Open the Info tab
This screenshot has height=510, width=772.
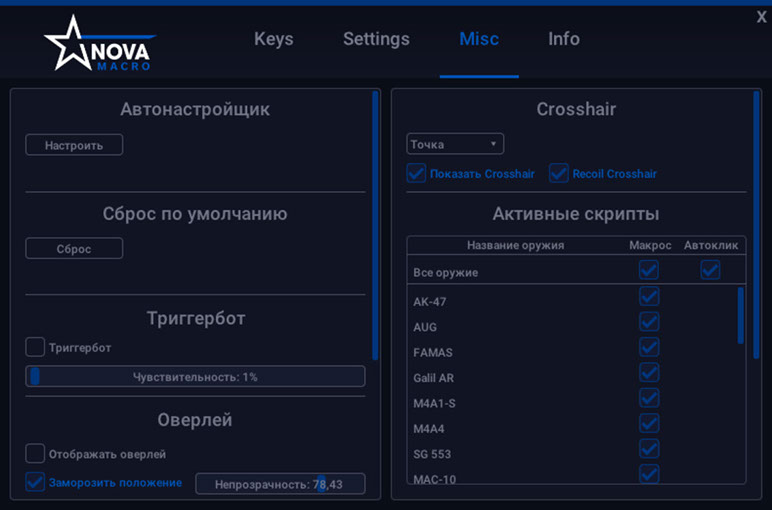563,39
